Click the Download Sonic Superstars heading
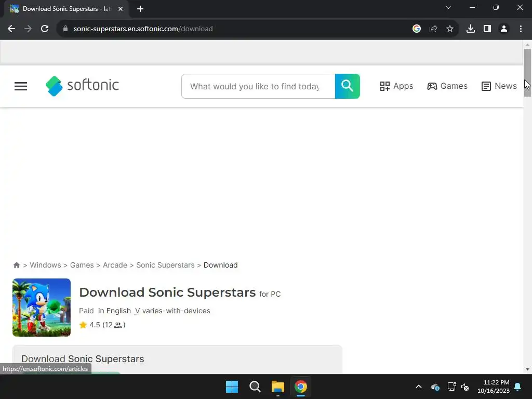This screenshot has height=399, width=532. coord(167,292)
